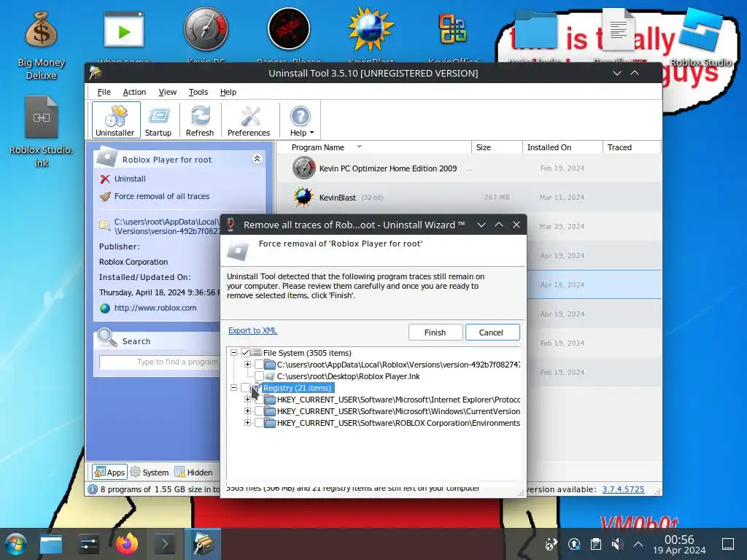Open Big Money Deluxe desktop icon

[x=42, y=46]
